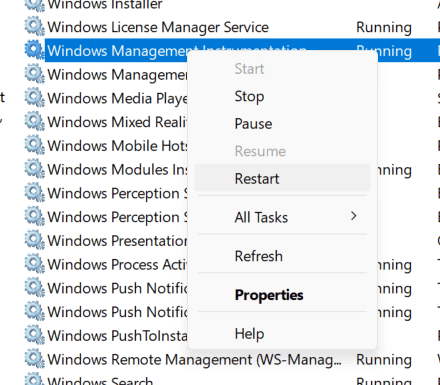
Task: Choose Pause from the context menu
Action: click(282, 124)
